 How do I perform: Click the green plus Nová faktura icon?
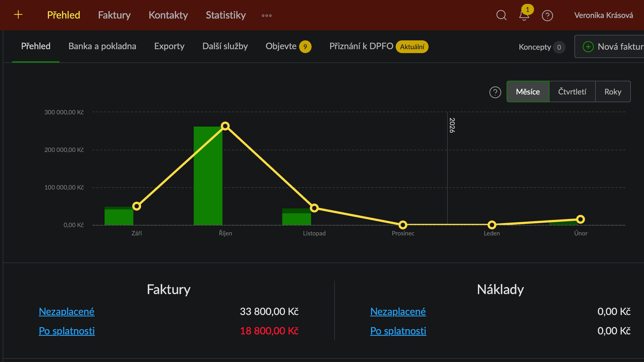(588, 47)
